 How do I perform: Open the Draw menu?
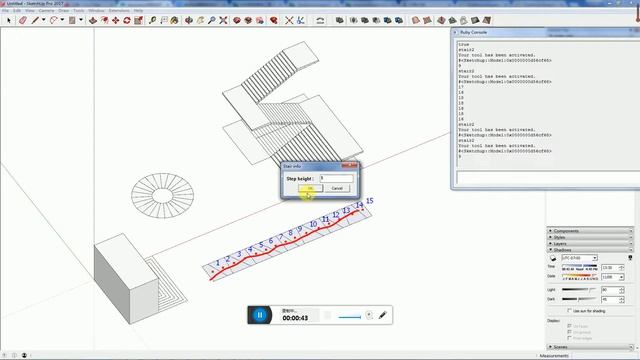pos(64,10)
